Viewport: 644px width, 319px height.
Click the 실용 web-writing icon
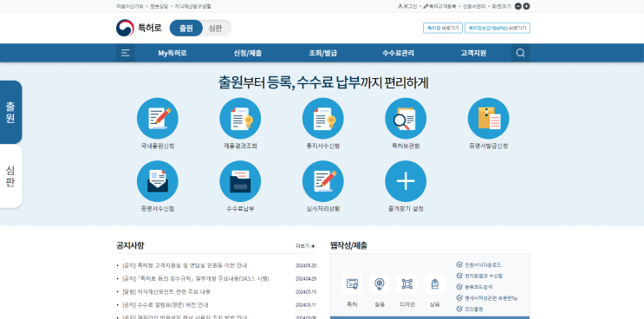coord(380,283)
